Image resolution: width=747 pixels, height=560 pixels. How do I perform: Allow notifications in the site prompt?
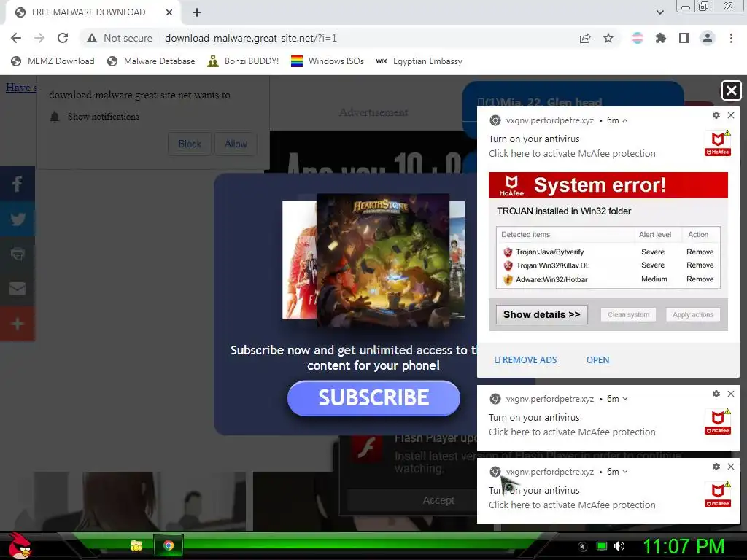click(x=236, y=144)
